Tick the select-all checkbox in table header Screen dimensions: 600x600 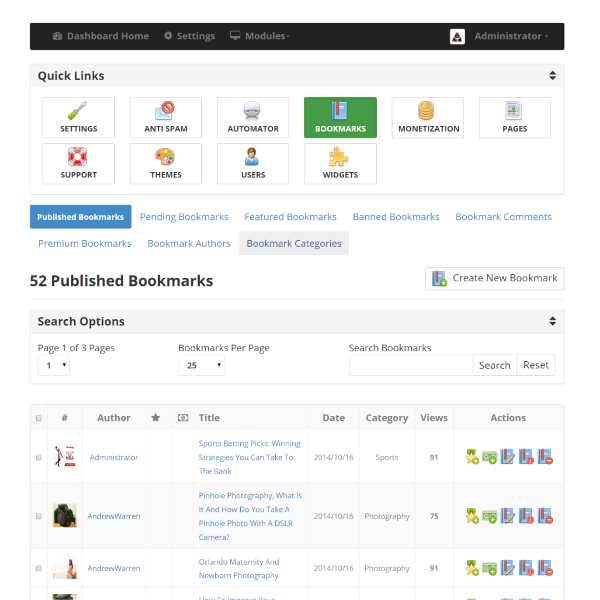point(39,418)
